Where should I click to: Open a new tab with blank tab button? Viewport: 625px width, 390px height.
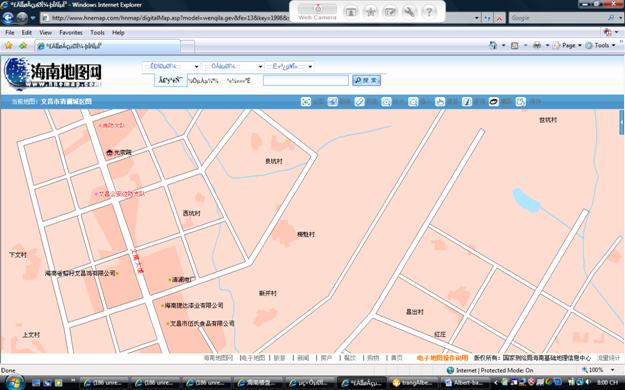point(187,47)
